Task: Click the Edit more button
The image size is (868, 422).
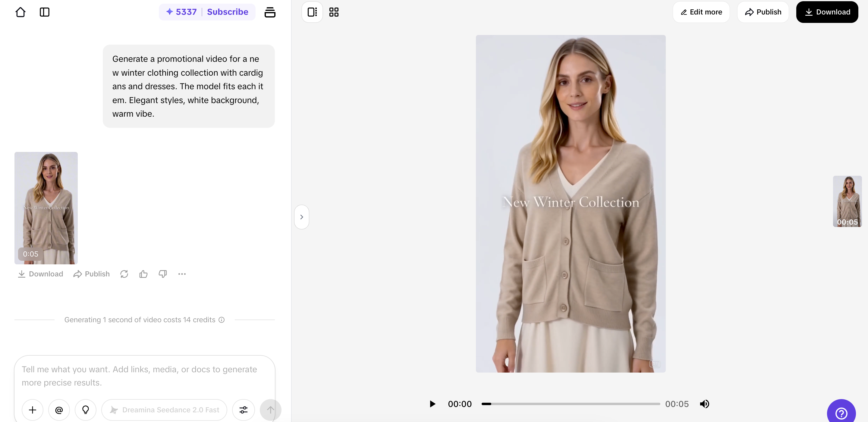Action: pyautogui.click(x=701, y=12)
